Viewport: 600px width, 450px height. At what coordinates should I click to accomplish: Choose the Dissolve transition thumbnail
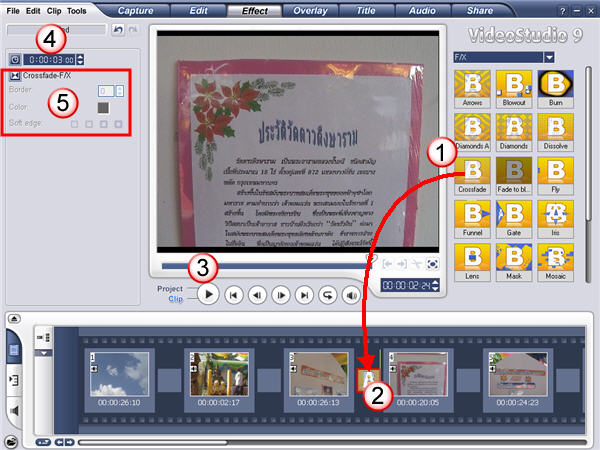555,130
